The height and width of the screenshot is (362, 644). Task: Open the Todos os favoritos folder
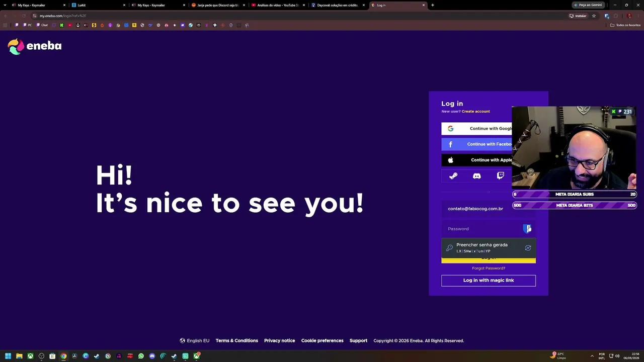pyautogui.click(x=625, y=25)
